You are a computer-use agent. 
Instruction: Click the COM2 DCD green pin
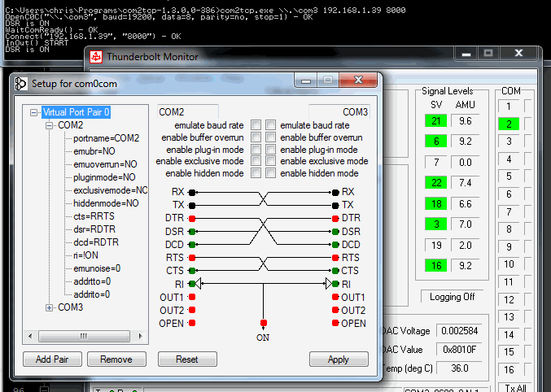pos(192,245)
